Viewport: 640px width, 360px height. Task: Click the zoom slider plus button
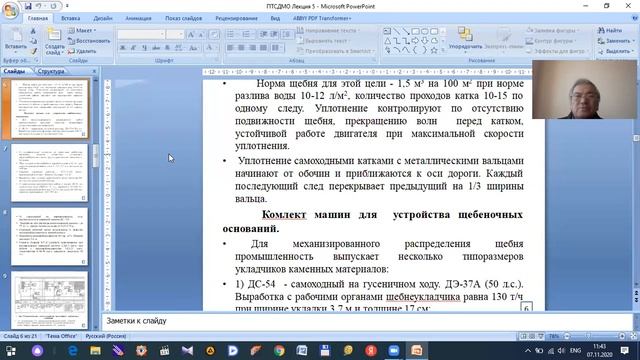coord(622,336)
